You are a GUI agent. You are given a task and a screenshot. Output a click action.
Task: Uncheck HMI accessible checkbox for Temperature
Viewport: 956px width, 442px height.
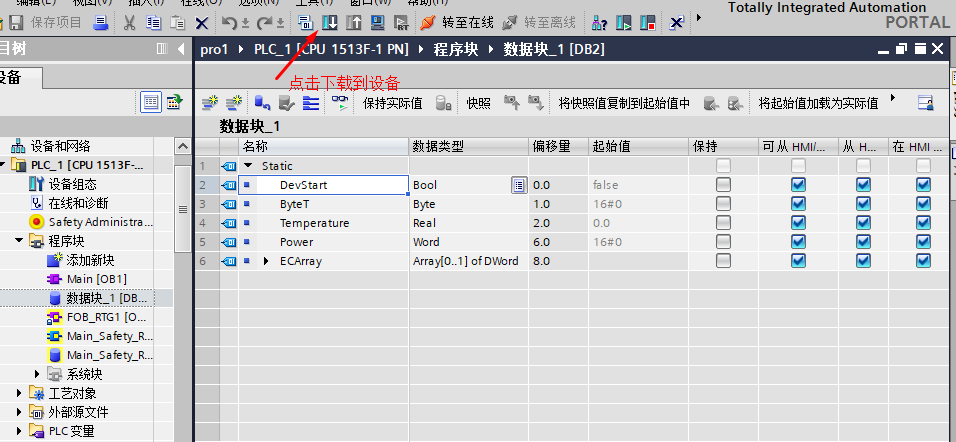click(798, 223)
